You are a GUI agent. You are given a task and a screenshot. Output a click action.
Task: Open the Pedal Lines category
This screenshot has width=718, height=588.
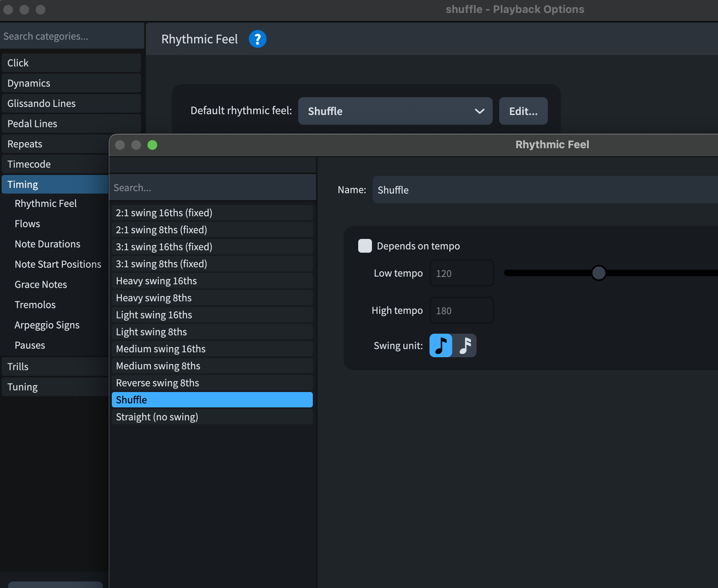(x=71, y=124)
